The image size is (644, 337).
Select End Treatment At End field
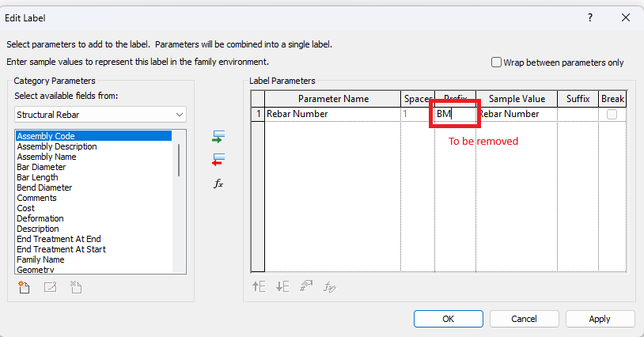[x=93, y=239]
